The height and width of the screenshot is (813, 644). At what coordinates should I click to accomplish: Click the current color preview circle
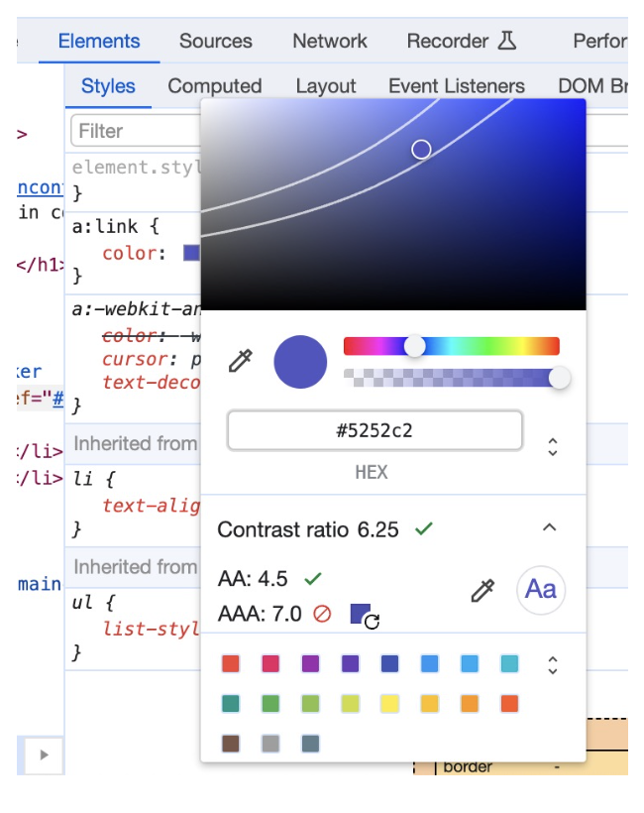[x=300, y=362]
